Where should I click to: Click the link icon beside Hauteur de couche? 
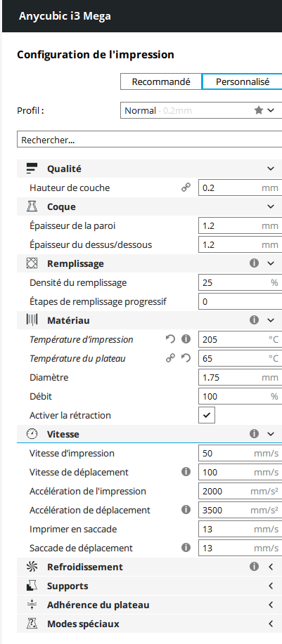(186, 188)
